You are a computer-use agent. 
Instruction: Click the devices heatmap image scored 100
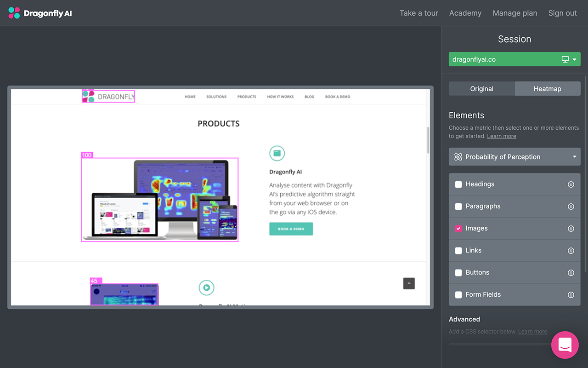click(160, 200)
